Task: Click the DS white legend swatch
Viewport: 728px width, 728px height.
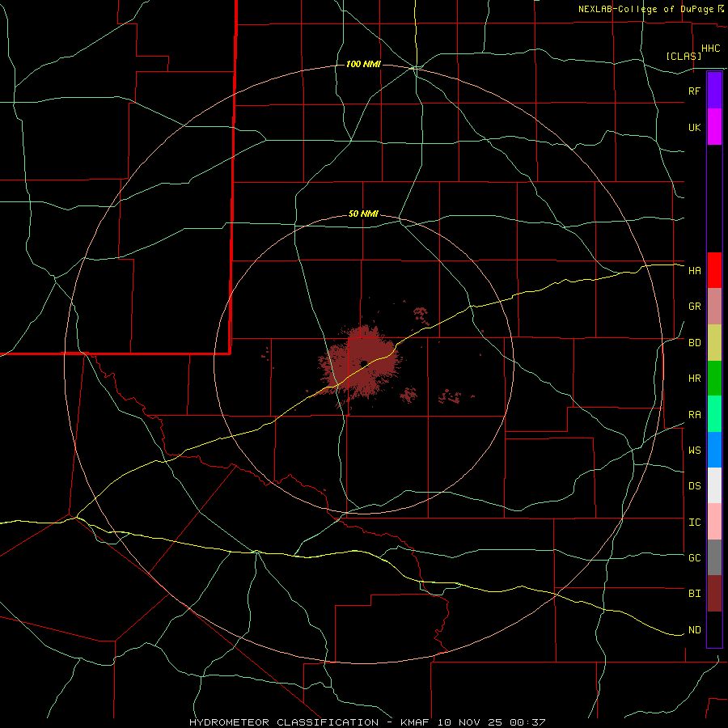Action: click(714, 485)
